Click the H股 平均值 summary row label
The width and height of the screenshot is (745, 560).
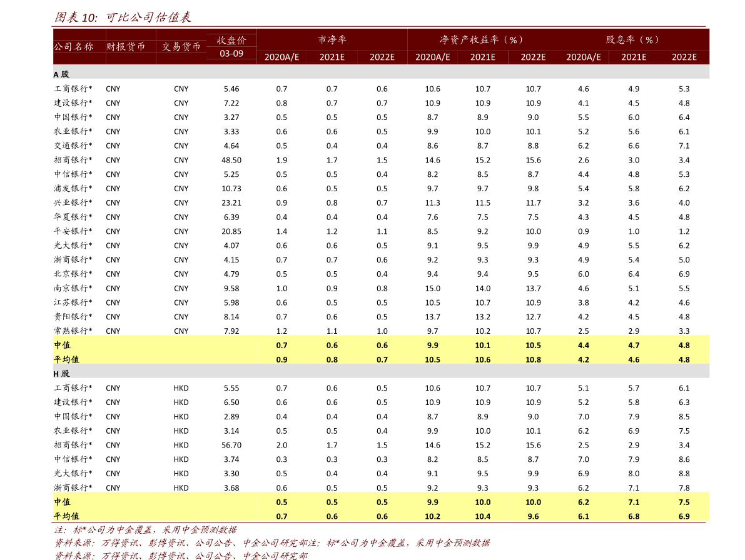66,516
